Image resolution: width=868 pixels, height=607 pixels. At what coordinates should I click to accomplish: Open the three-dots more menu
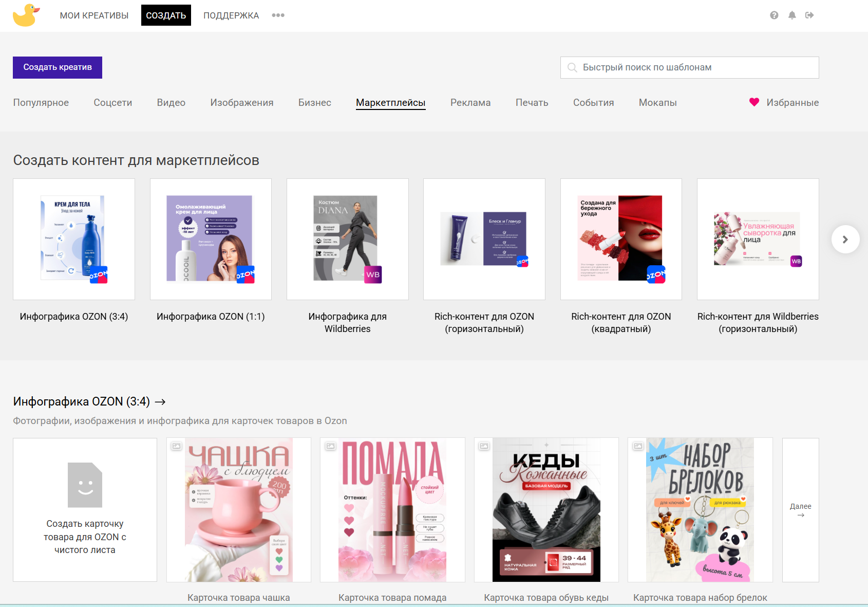[x=278, y=15]
